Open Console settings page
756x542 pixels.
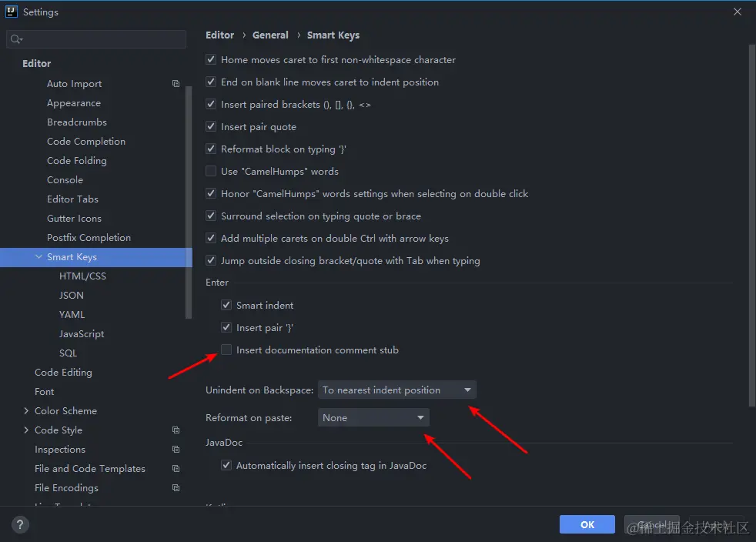point(65,180)
